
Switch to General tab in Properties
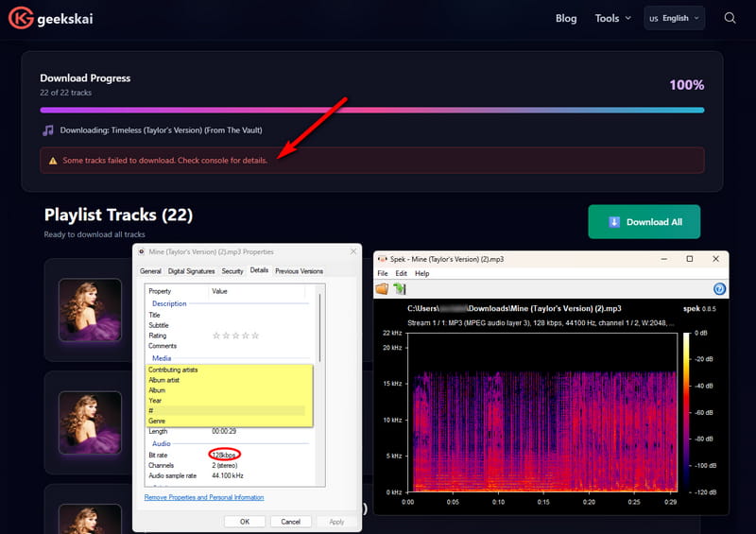tap(150, 271)
